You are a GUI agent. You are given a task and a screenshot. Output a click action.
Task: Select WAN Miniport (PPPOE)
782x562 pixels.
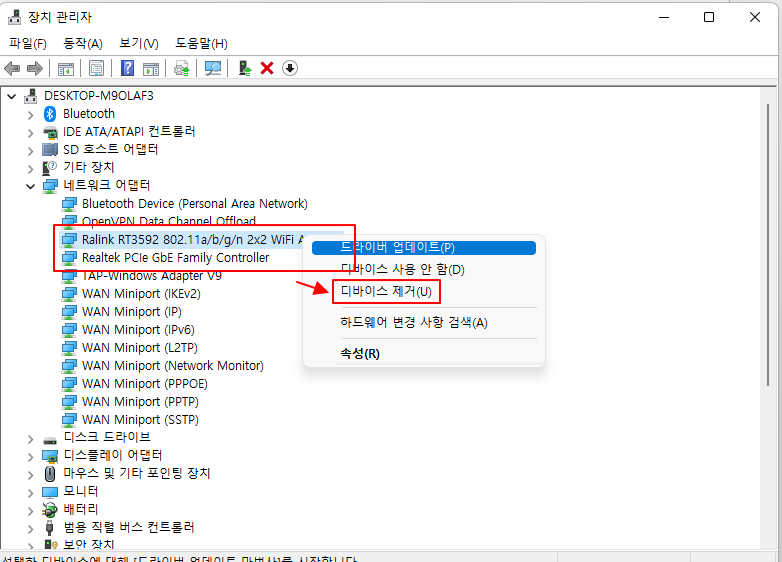pos(145,383)
